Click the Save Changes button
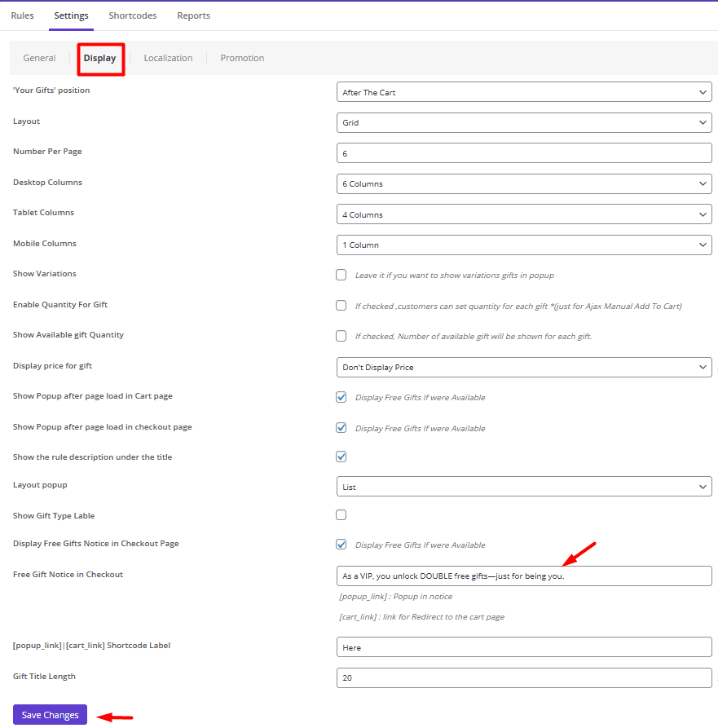The image size is (718, 728). (x=49, y=714)
